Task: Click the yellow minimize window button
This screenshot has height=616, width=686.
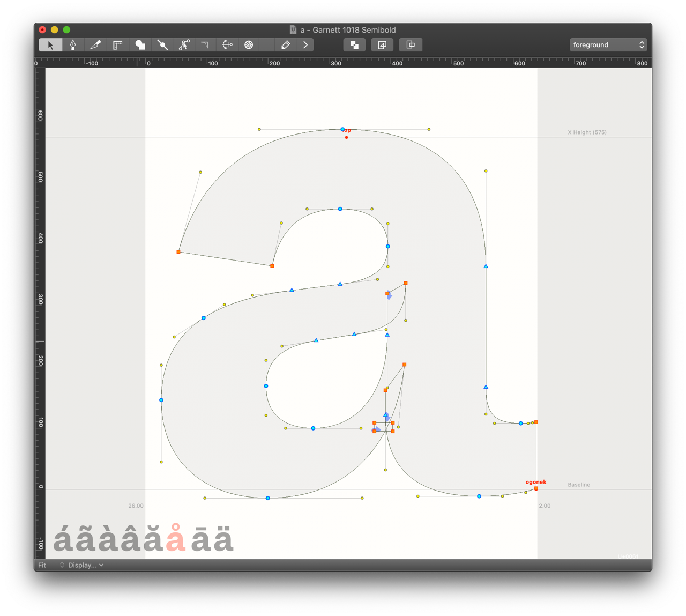Action: coord(54,30)
